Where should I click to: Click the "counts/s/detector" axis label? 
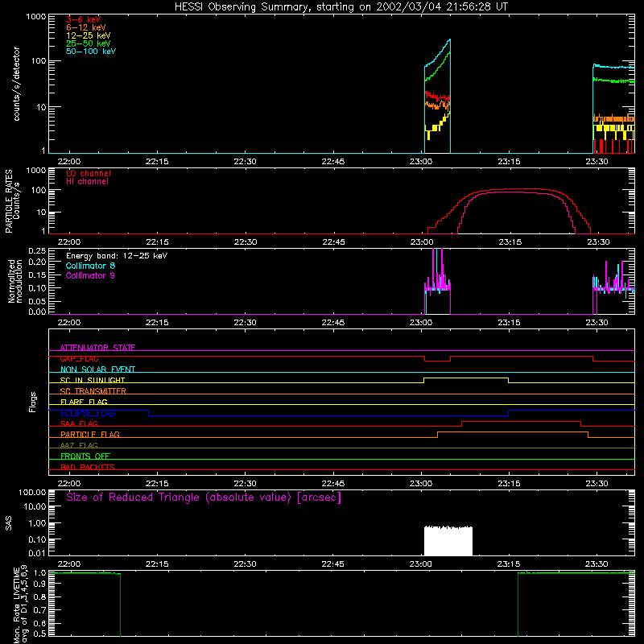[x=16, y=84]
